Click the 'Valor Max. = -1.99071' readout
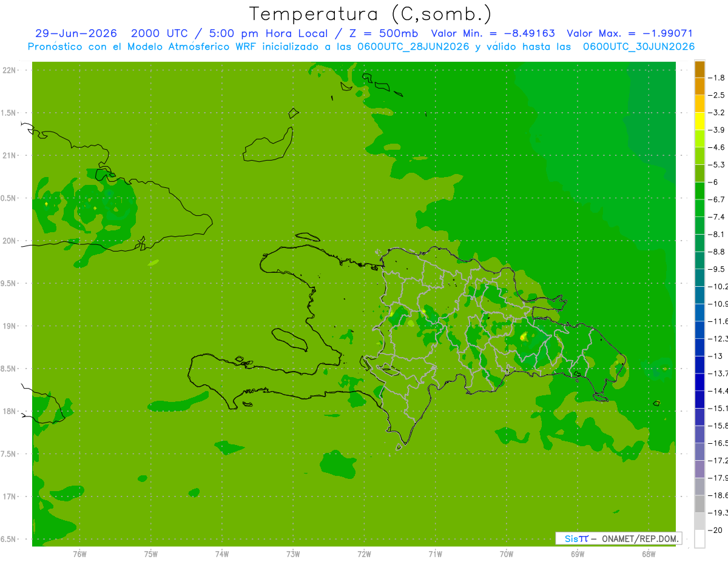 [629, 33]
